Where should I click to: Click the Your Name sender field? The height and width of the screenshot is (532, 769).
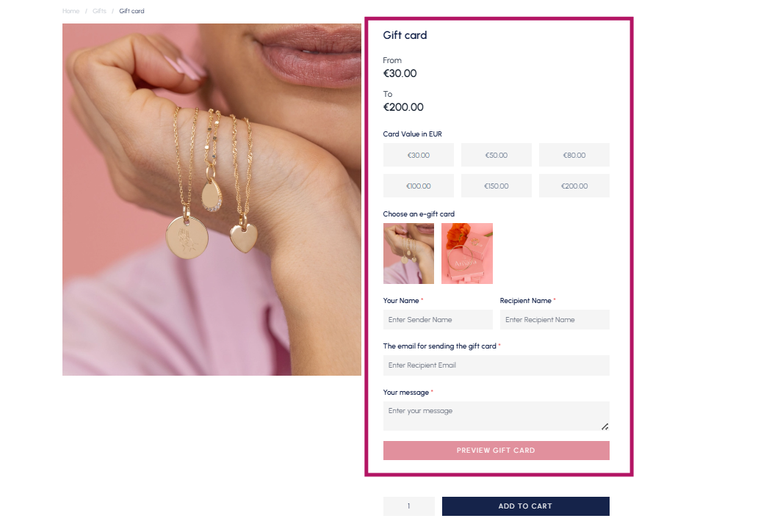point(438,319)
